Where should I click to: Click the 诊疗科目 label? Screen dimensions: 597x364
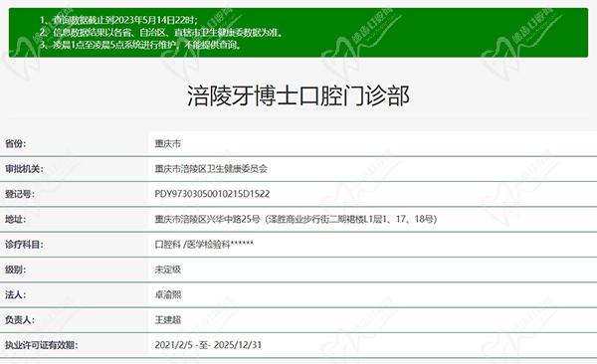pos(24,244)
